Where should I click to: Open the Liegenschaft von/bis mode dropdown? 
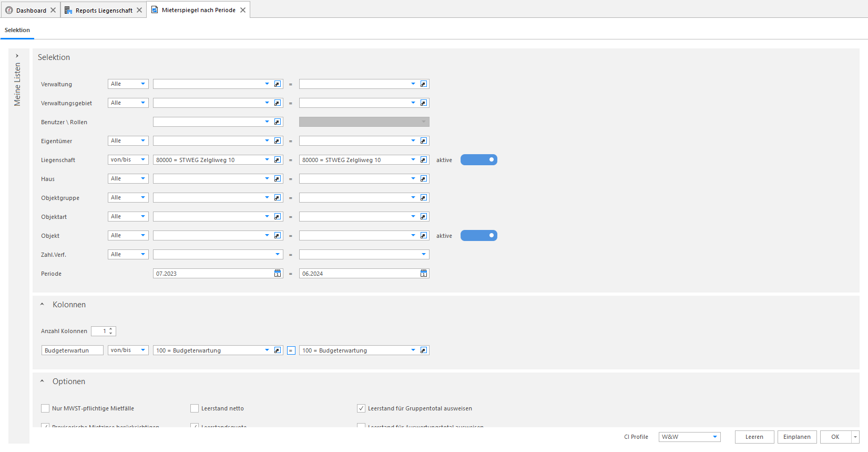[x=128, y=160]
